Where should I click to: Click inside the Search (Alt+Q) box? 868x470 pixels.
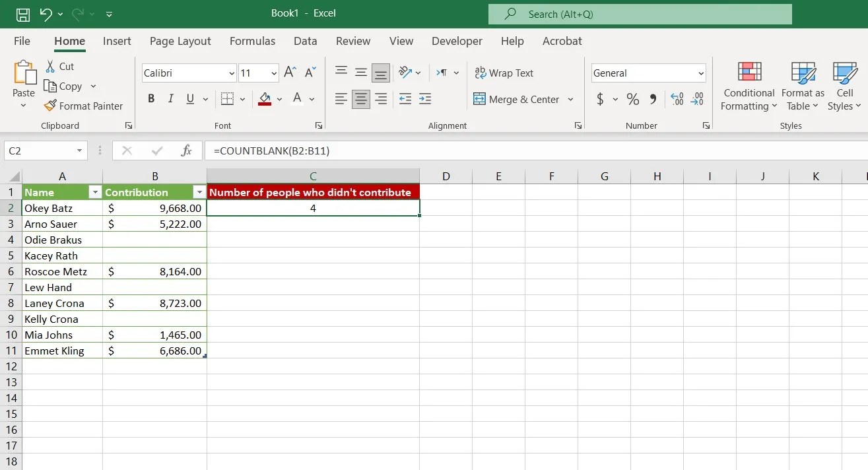tap(640, 13)
